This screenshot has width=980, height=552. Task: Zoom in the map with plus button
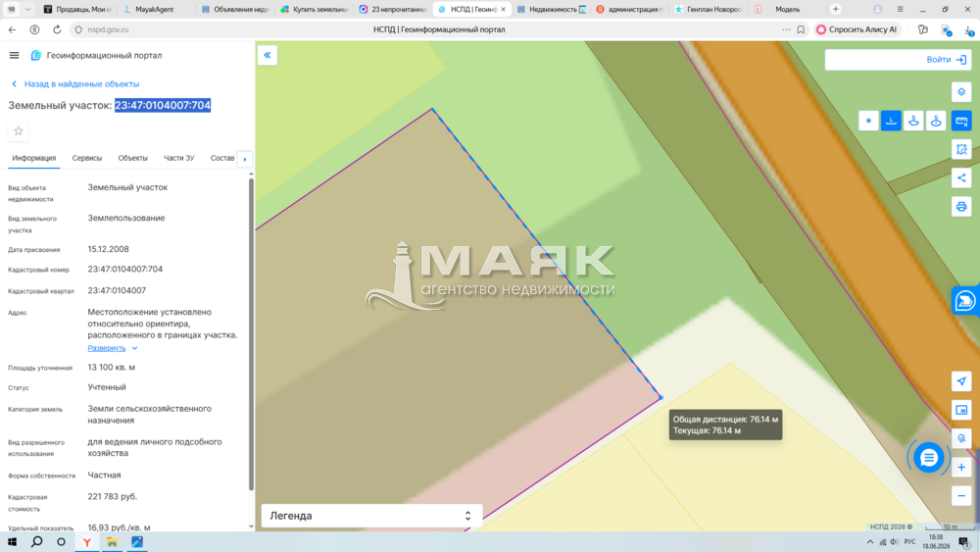[961, 467]
